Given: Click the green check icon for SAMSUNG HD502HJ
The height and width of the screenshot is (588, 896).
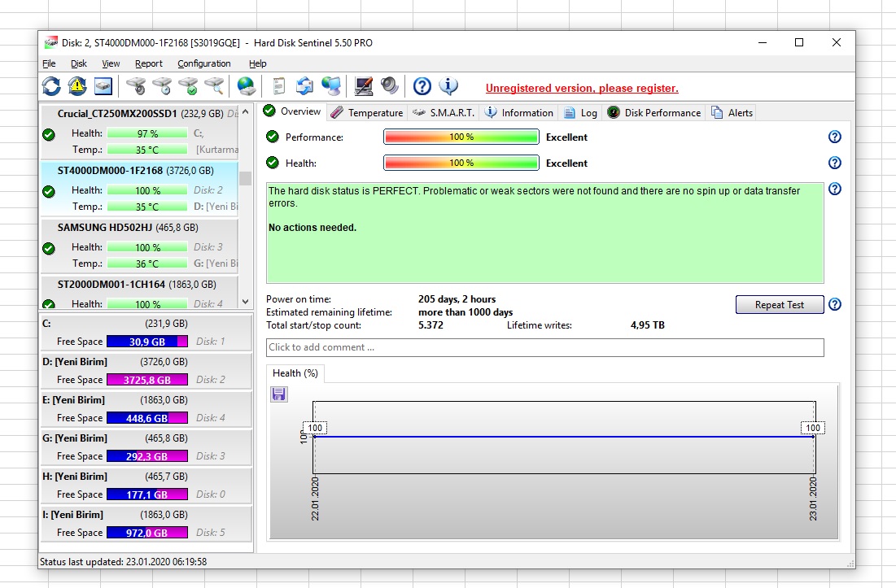Looking at the screenshot, I should (49, 248).
